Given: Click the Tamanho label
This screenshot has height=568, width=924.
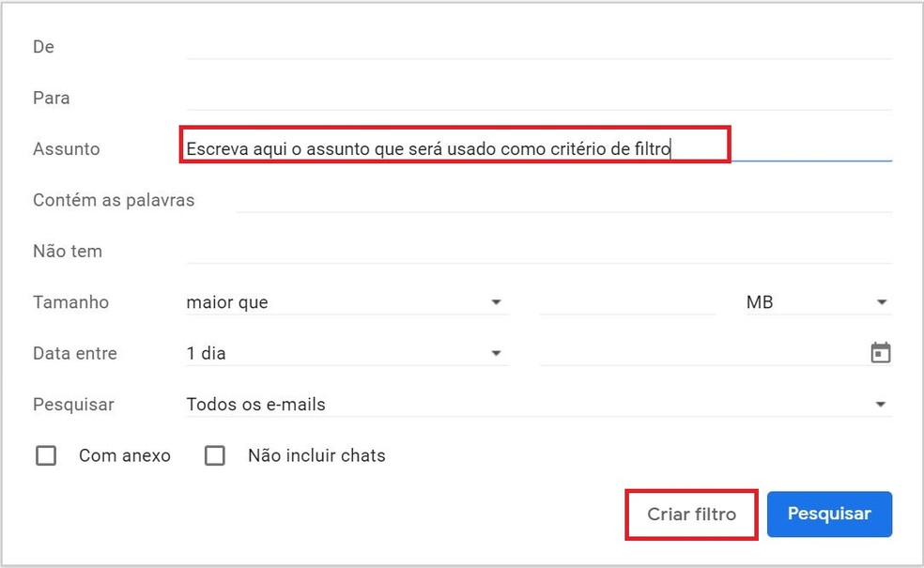Looking at the screenshot, I should click(x=70, y=302).
